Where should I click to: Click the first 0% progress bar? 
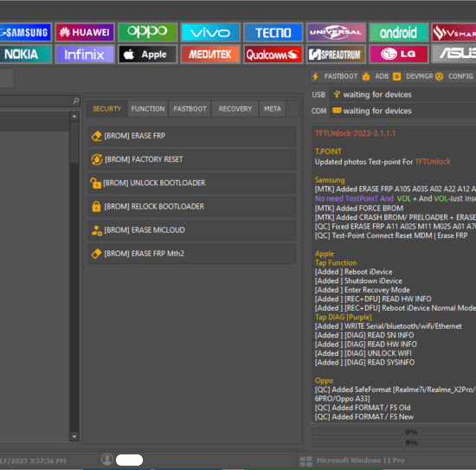pyautogui.click(x=394, y=432)
